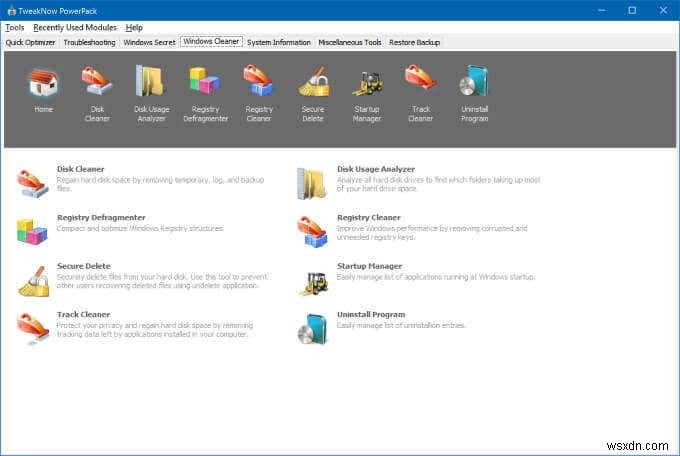Image resolution: width=680 pixels, height=456 pixels.
Task: Click the TweakNow PowerPack title bar app icon
Action: pyautogui.click(x=11, y=11)
